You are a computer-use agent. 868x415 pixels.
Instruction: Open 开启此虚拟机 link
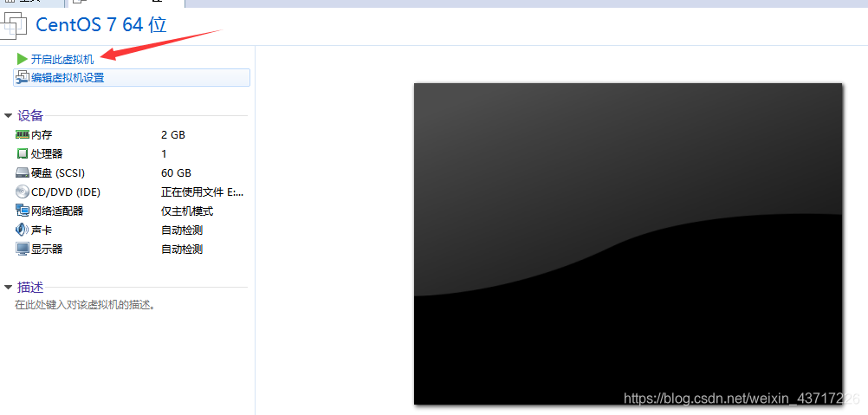coord(62,59)
